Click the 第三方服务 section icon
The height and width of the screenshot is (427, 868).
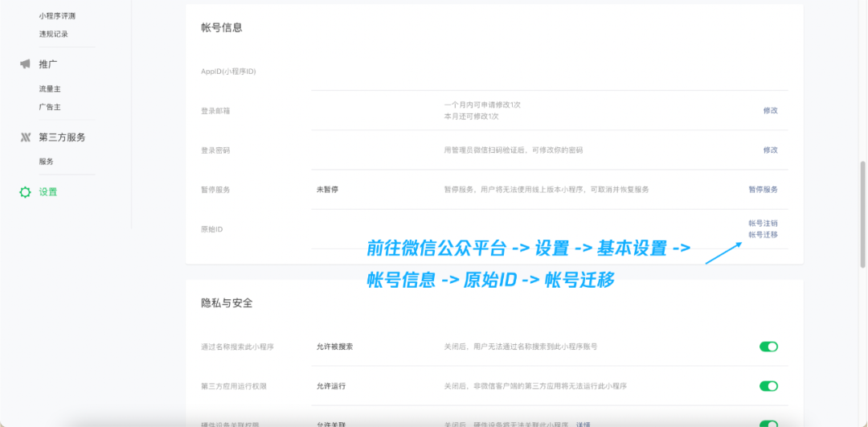tap(25, 138)
